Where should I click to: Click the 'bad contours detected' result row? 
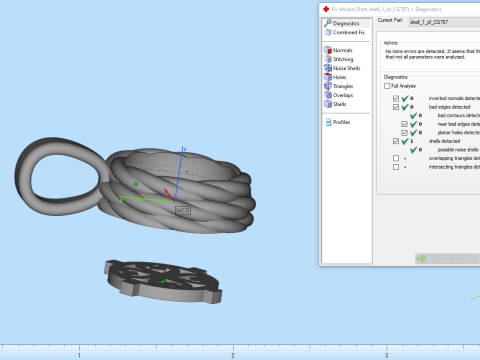pos(445,115)
